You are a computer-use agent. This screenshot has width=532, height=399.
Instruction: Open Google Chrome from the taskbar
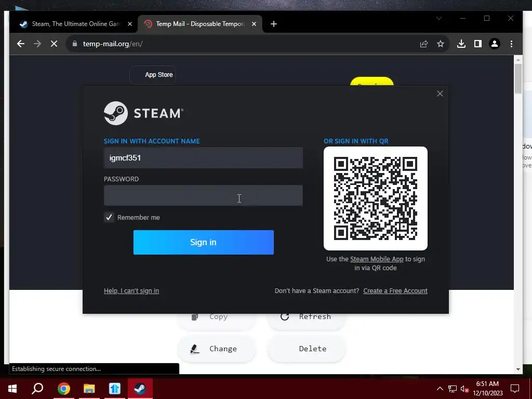(x=63, y=389)
